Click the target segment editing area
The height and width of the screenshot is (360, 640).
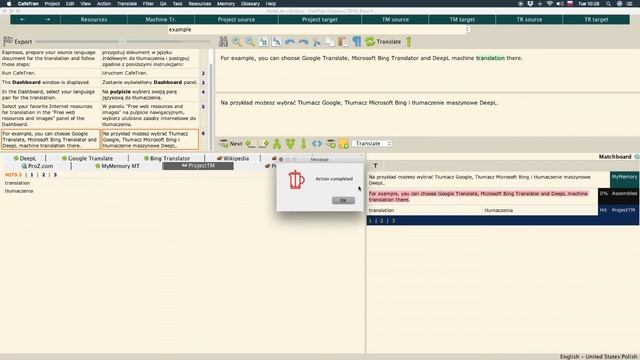(427, 116)
